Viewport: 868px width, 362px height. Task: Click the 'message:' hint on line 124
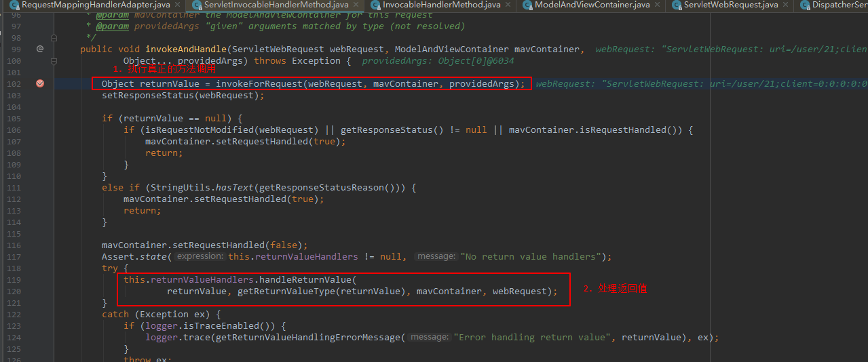(x=430, y=337)
